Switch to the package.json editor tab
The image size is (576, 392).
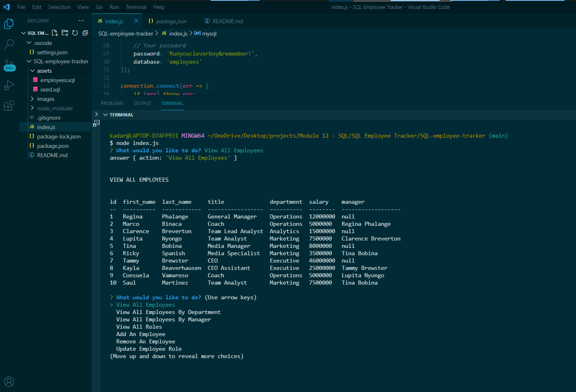171,21
